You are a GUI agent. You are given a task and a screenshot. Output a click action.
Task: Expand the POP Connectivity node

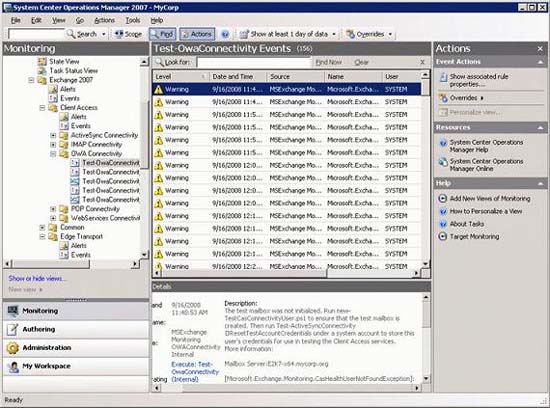(x=53, y=209)
